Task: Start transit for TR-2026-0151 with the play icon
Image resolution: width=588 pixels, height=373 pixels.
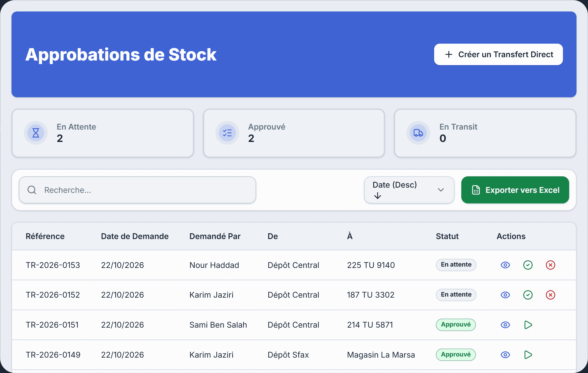Action: pyautogui.click(x=528, y=325)
